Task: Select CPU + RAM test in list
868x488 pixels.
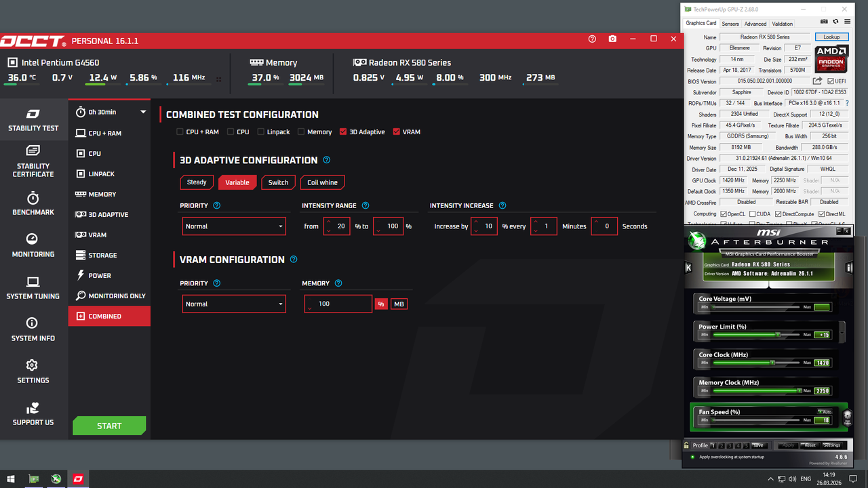Action: coord(109,133)
